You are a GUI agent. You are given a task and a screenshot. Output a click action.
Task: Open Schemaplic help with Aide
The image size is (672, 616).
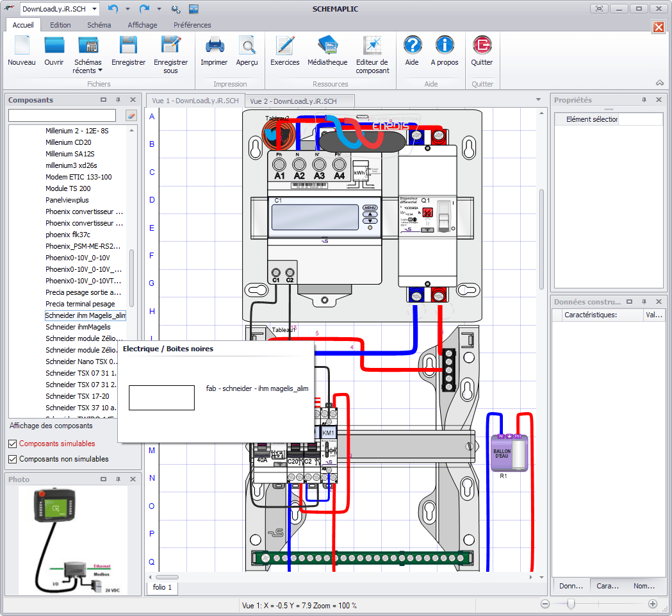coord(412,54)
